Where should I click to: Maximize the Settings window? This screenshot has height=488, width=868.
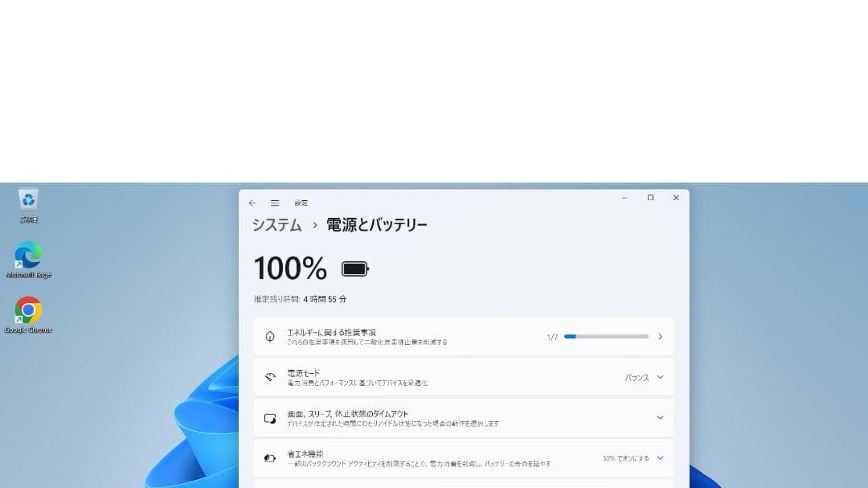650,198
